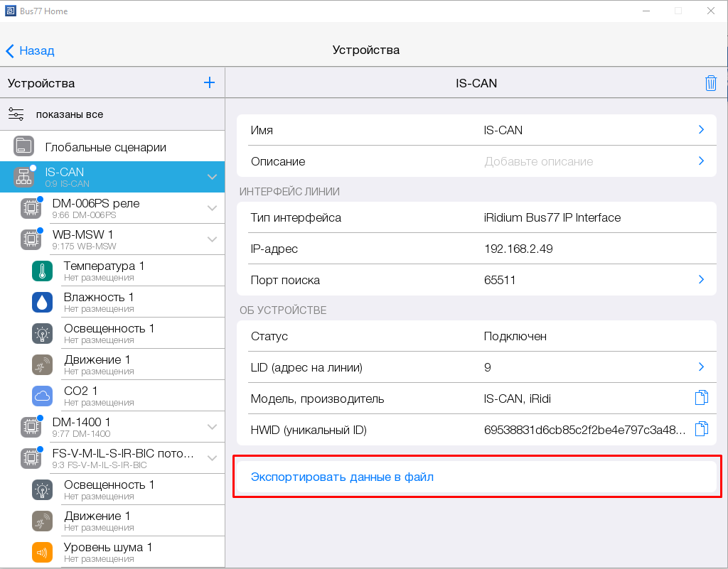Collapse the WB-MSW 1 device
This screenshot has width=728, height=569.
coord(212,239)
